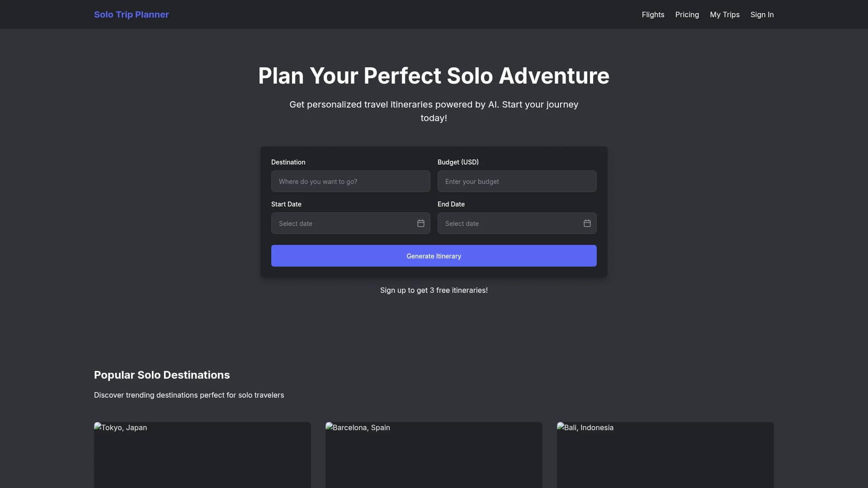This screenshot has height=488, width=868.
Task: Open the Barcelona, Spain destination card
Action: (434, 455)
